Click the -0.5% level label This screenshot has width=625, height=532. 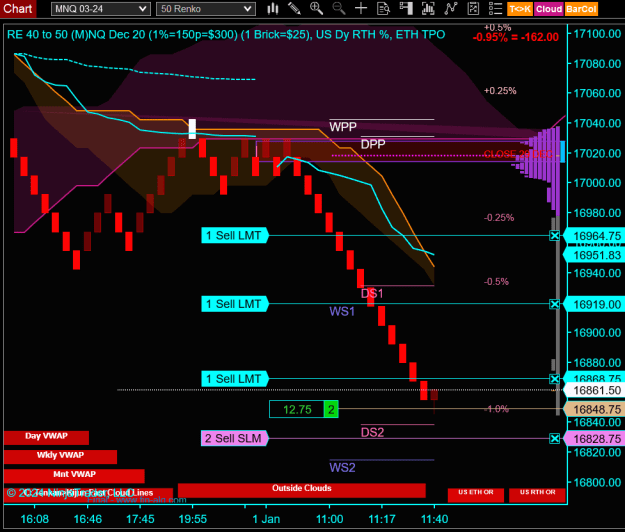[x=496, y=282]
